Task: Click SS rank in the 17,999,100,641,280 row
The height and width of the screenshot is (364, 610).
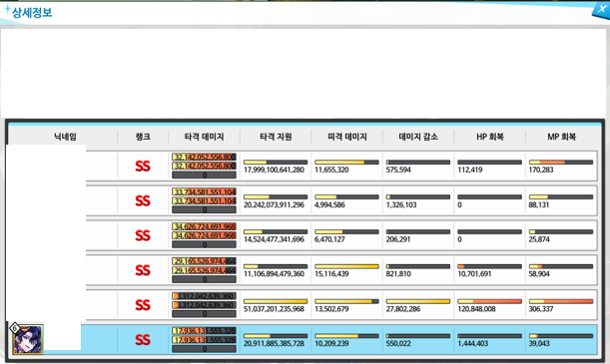Action: pyautogui.click(x=143, y=167)
